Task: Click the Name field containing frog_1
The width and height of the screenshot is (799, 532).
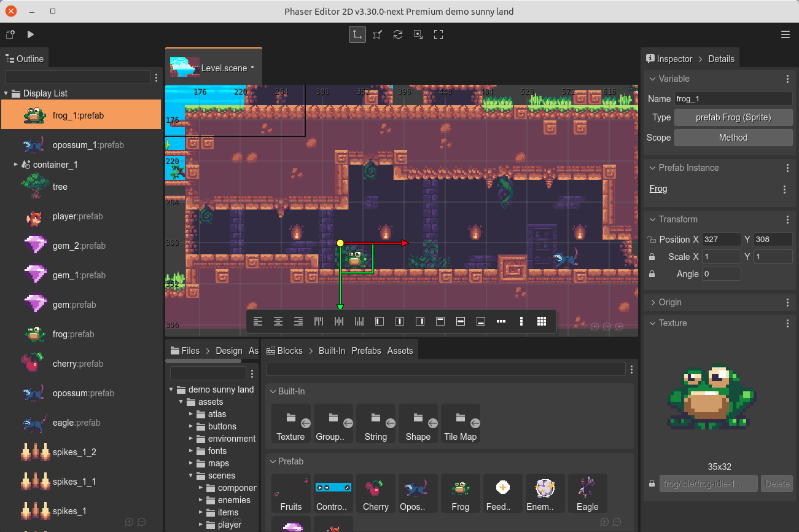Action: tap(733, 99)
